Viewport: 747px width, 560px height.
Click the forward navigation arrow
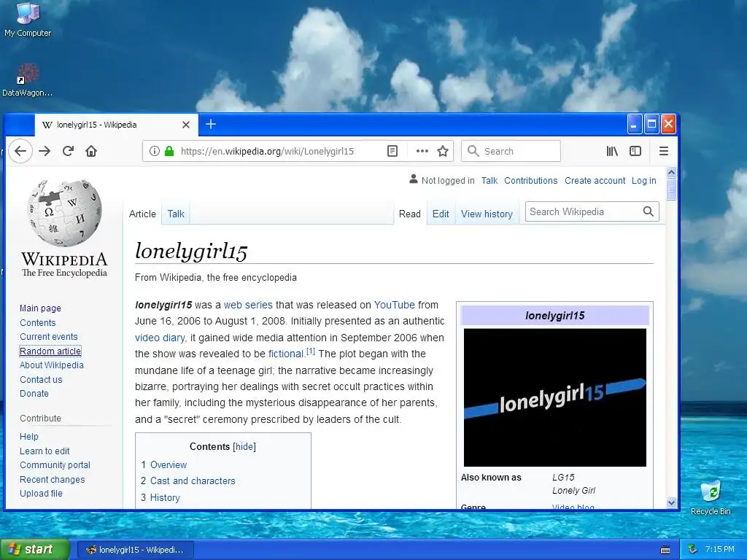[x=44, y=152]
